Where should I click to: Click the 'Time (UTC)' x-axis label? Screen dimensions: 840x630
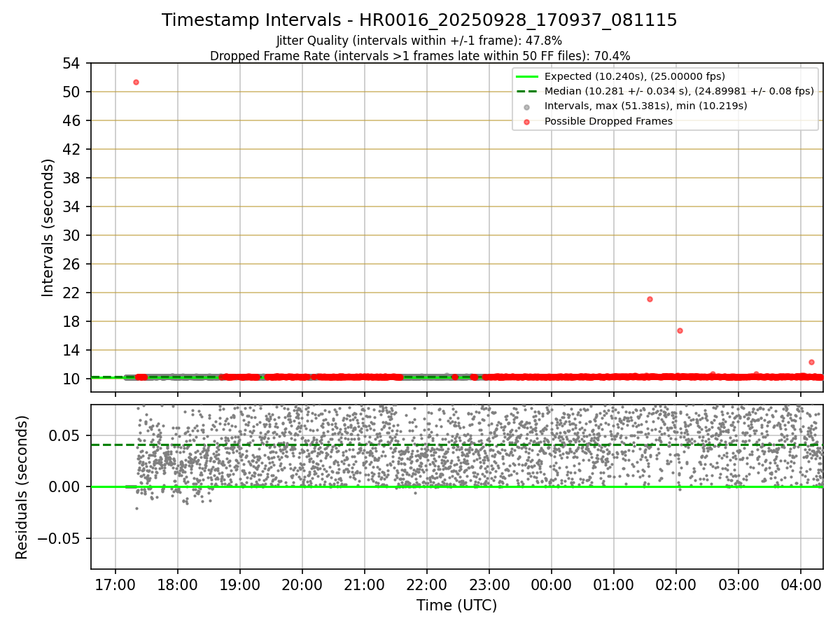(456, 605)
